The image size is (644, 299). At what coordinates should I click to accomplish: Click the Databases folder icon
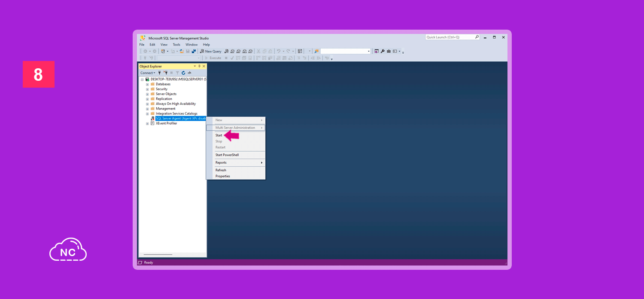[x=152, y=84]
